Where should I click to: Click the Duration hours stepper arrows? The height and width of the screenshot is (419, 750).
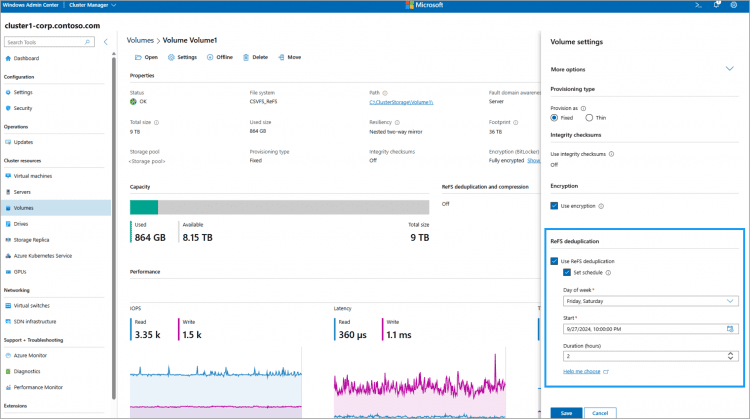(730, 356)
